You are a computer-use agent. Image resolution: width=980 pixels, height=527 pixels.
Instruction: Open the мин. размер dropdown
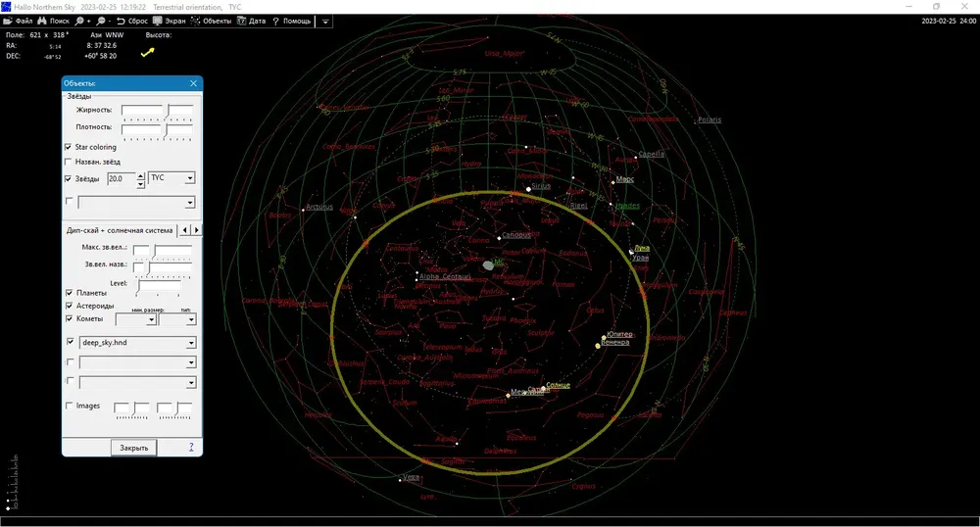point(135,319)
